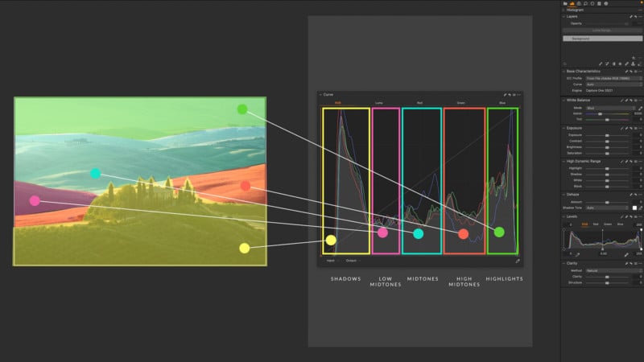The image size is (644, 362).
Task: Select the brush tool in Layers panel
Action: pos(602,64)
